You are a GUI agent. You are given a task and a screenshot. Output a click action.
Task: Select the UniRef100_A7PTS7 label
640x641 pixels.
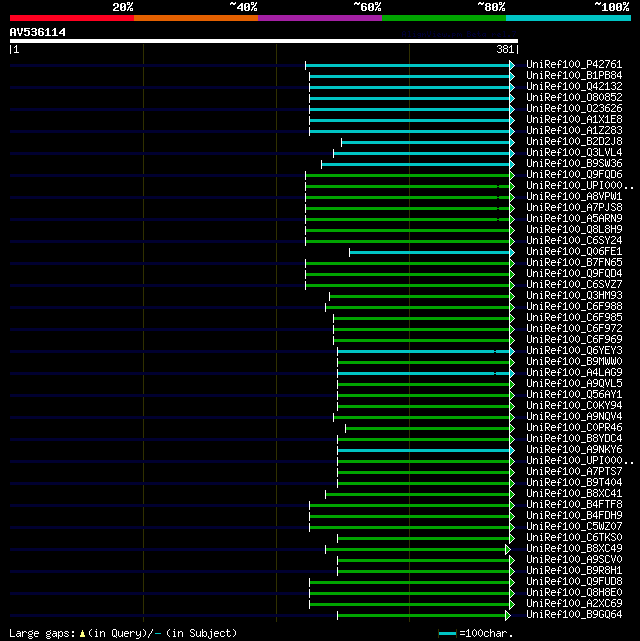point(574,471)
